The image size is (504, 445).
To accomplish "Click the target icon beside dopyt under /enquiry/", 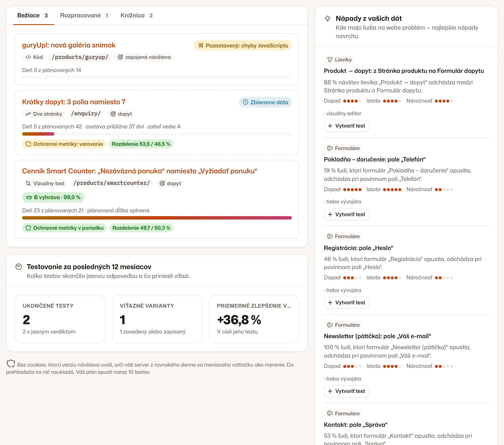I will [x=113, y=114].
